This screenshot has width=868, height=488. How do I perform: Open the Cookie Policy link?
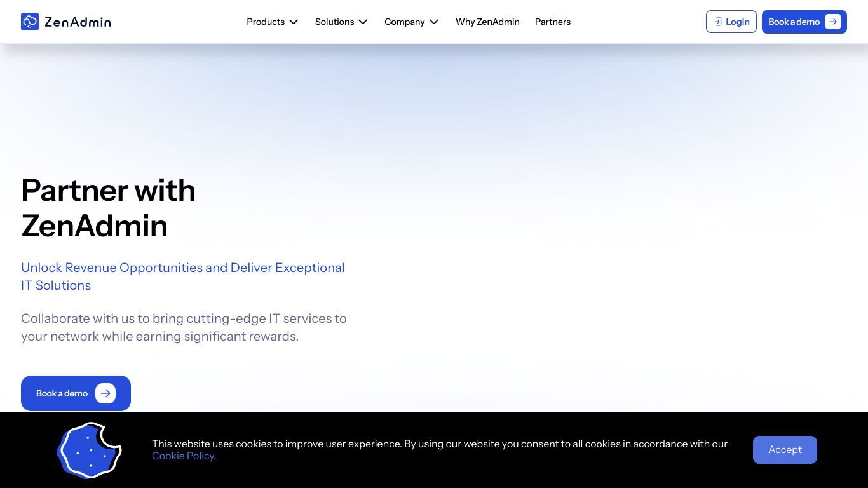pyautogui.click(x=183, y=456)
